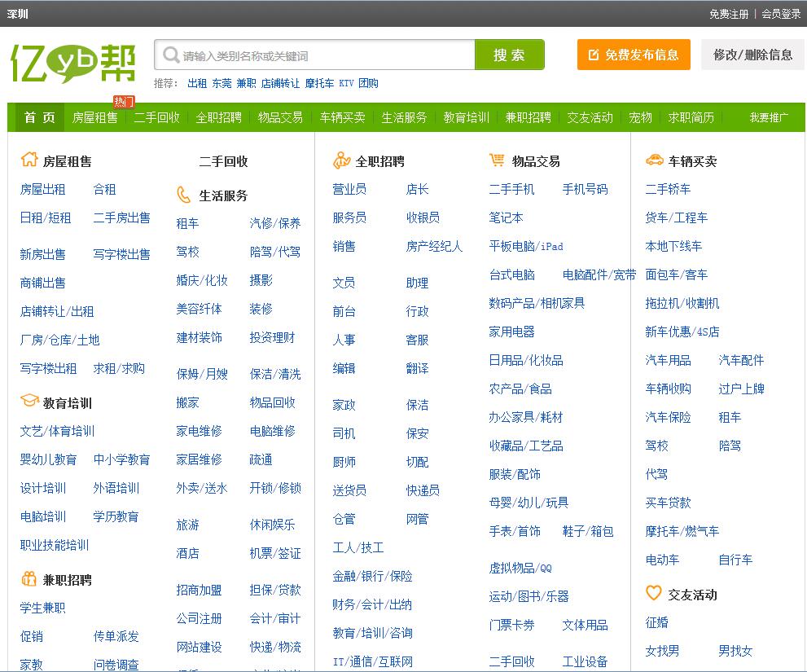Image resolution: width=807 pixels, height=672 pixels.
Task: Open the 会员登录 link
Action: pyautogui.click(x=781, y=14)
